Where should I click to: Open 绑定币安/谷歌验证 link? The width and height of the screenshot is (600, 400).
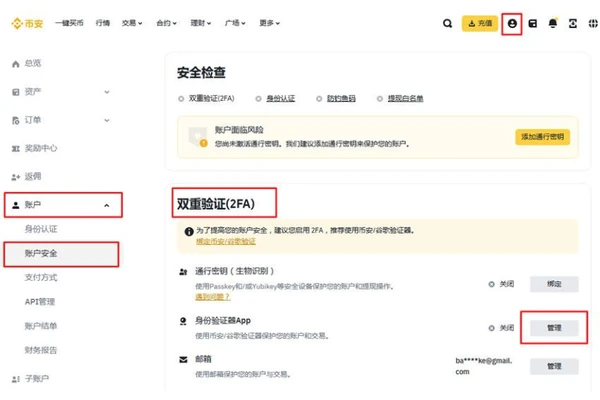click(x=226, y=242)
